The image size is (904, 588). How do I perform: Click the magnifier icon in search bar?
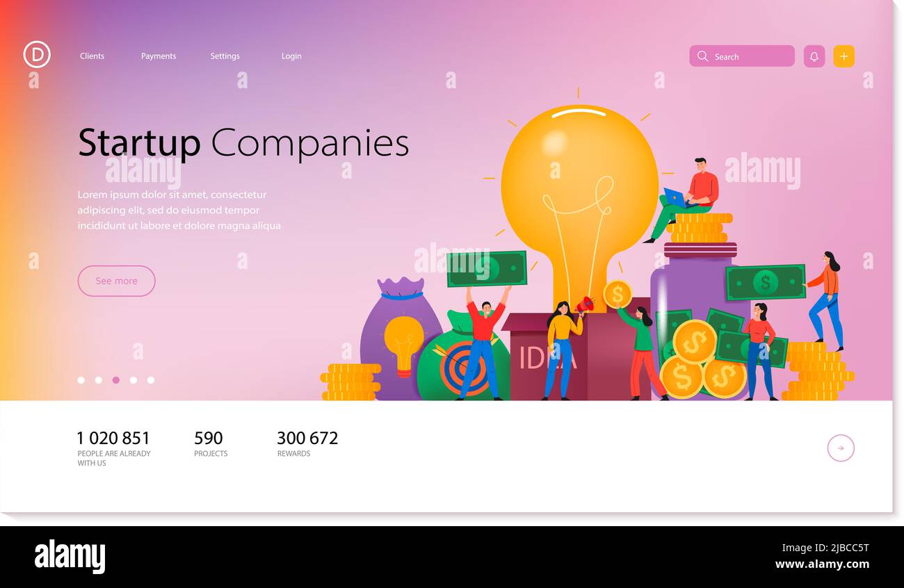(x=702, y=56)
